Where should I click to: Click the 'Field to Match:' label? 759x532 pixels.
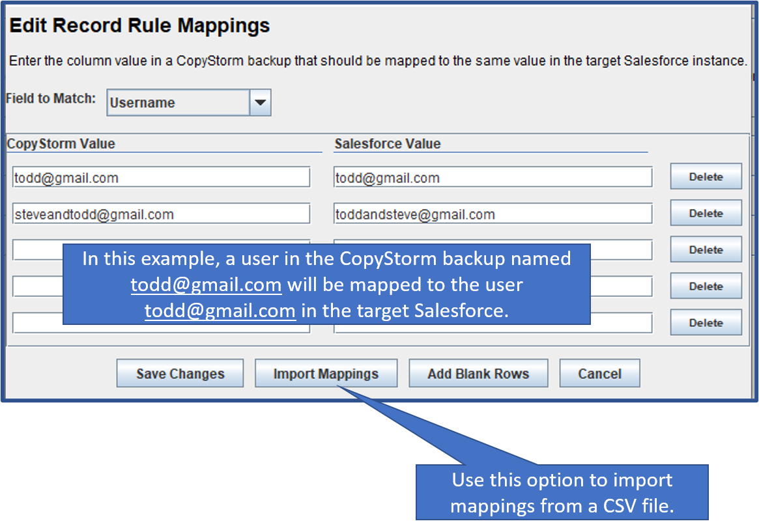coord(51,99)
